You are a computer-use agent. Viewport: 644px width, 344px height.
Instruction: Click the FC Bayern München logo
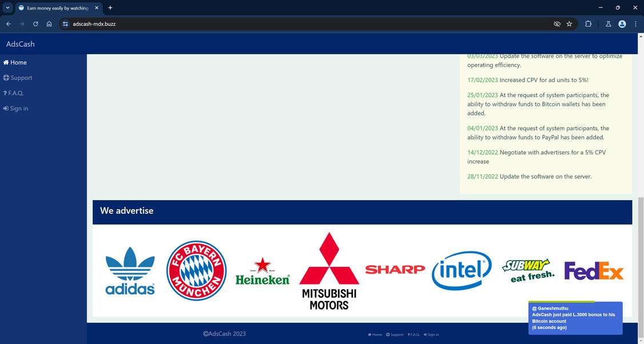click(196, 270)
